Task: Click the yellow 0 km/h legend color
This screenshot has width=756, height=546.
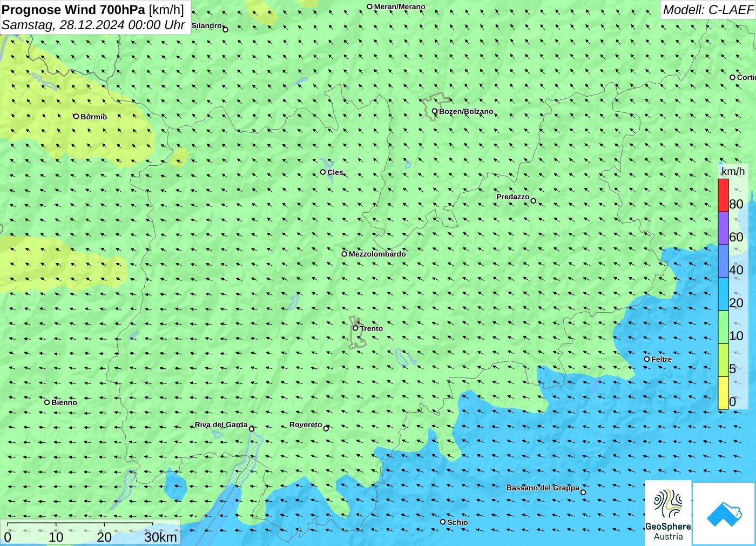Action: coord(723,393)
